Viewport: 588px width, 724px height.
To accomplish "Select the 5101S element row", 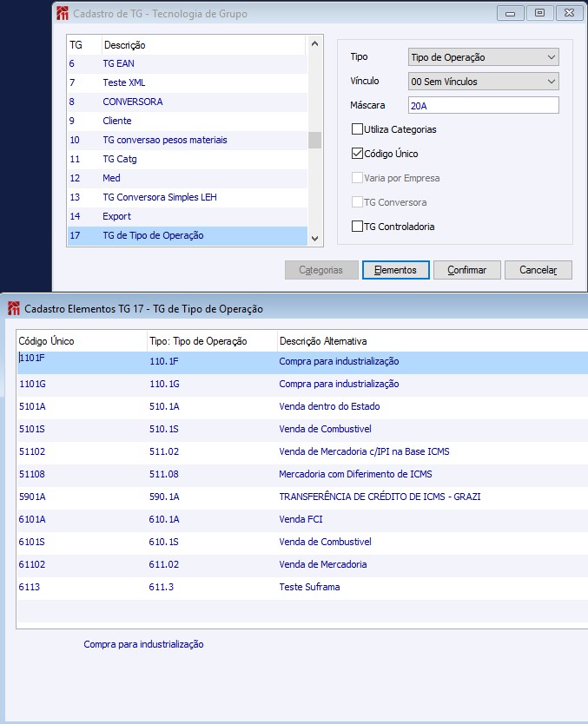I will pos(302,430).
